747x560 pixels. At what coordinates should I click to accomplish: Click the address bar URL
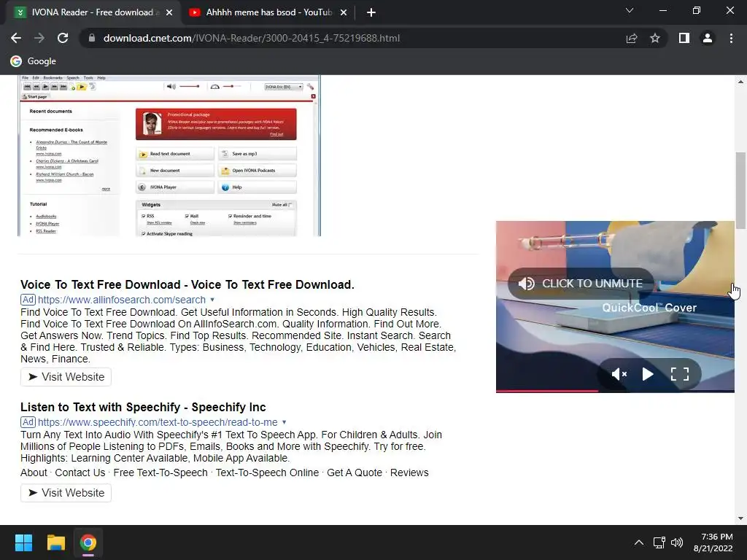point(252,38)
